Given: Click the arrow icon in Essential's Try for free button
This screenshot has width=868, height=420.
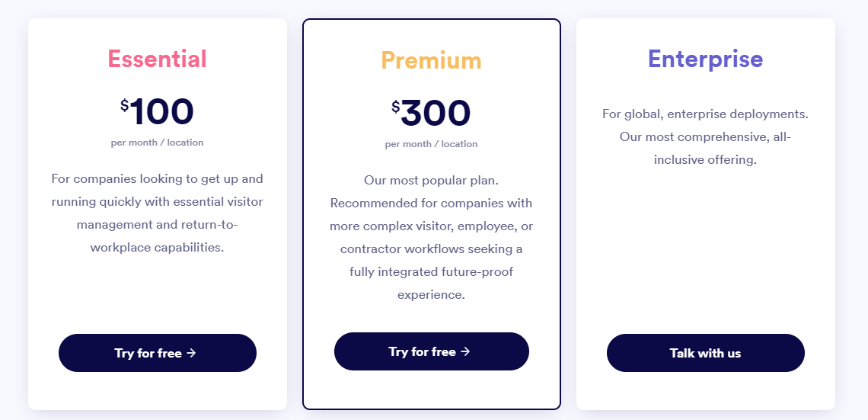Looking at the screenshot, I should (x=192, y=353).
